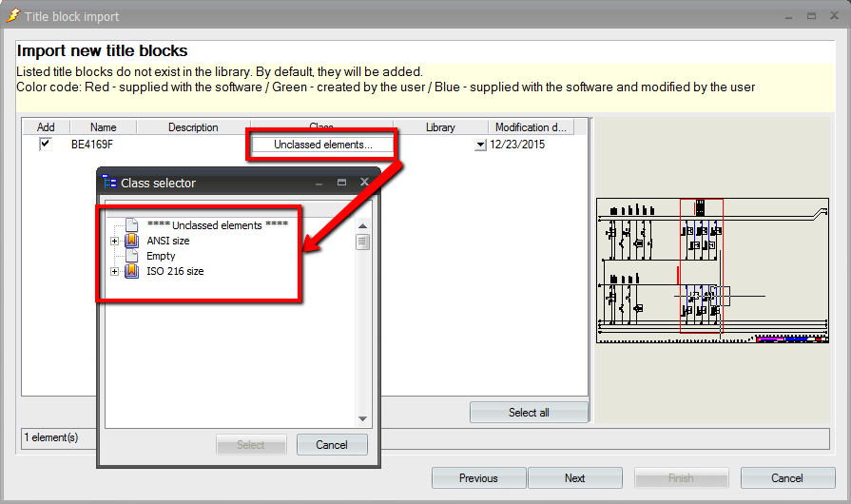Screen dimensions: 851x504
Task: Select the Empty class tree item
Action: [x=161, y=257]
